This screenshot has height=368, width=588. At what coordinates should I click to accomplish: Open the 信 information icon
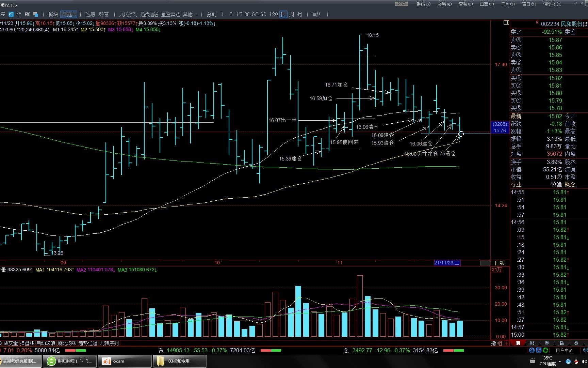pos(19,14)
